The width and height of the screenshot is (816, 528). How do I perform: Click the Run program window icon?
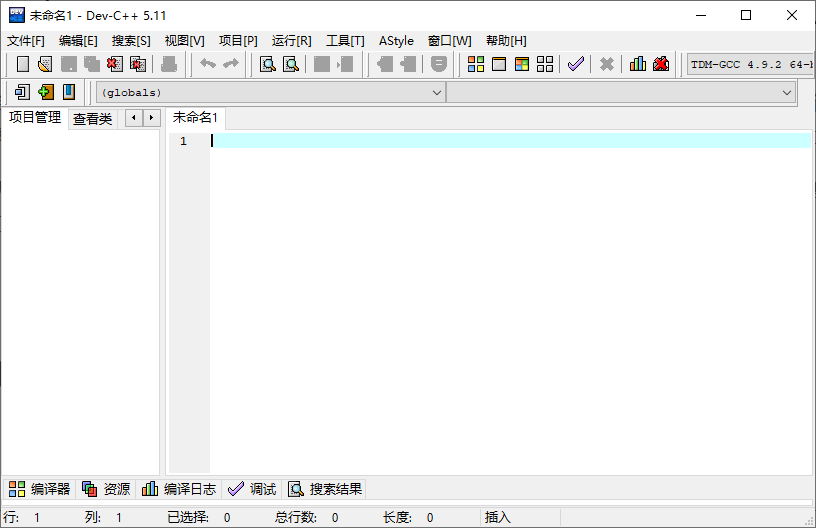point(499,64)
